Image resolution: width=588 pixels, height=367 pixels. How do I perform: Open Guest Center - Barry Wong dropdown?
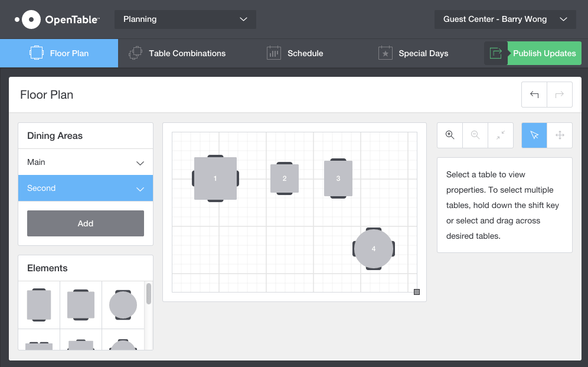505,20
